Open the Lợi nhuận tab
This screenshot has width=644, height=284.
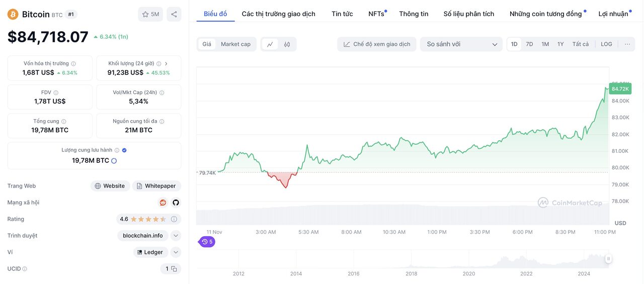click(x=613, y=14)
